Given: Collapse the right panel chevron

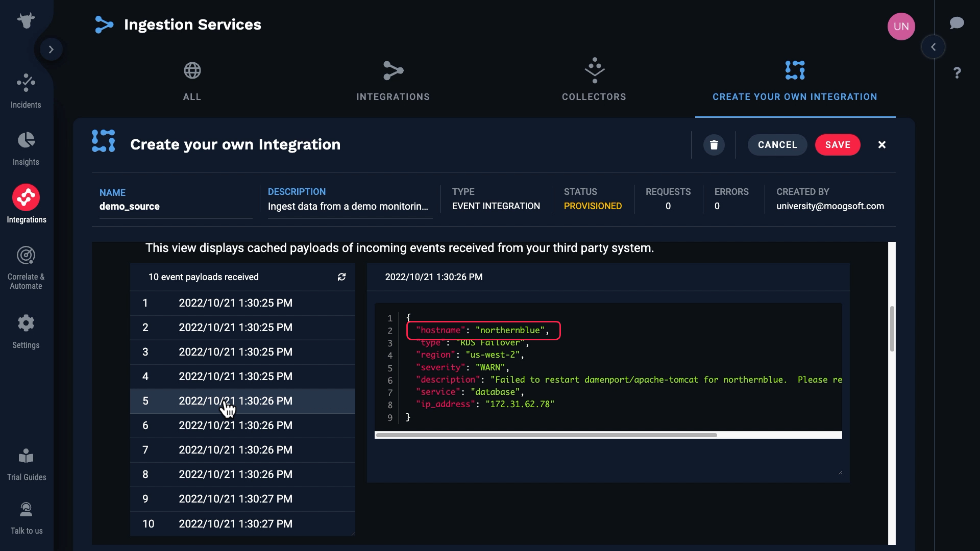Looking at the screenshot, I should pos(933,47).
